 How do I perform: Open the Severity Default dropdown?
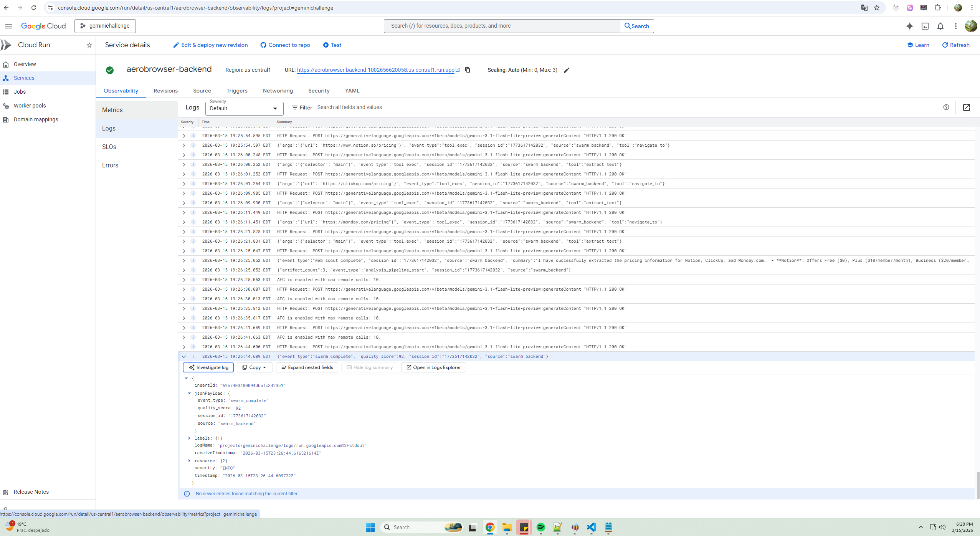tap(244, 108)
